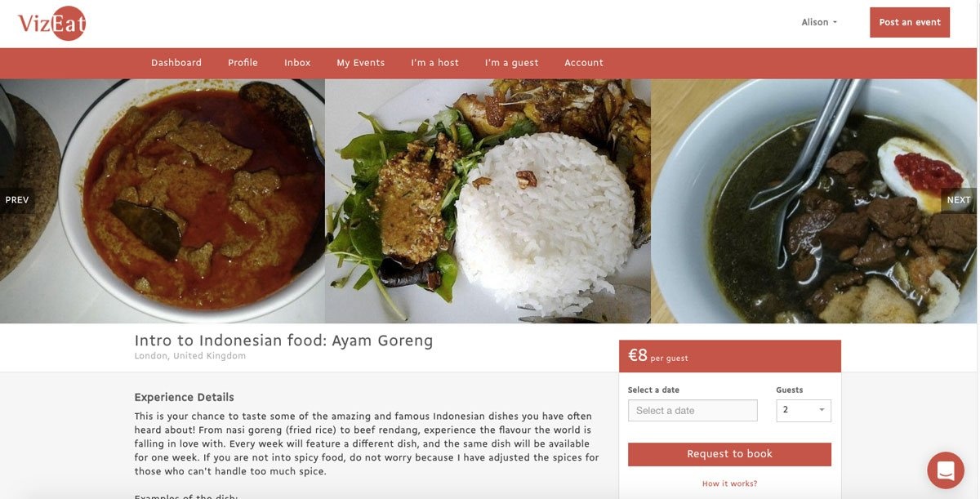The width and height of the screenshot is (980, 499).
Task: Click the Select a date field
Action: click(693, 410)
